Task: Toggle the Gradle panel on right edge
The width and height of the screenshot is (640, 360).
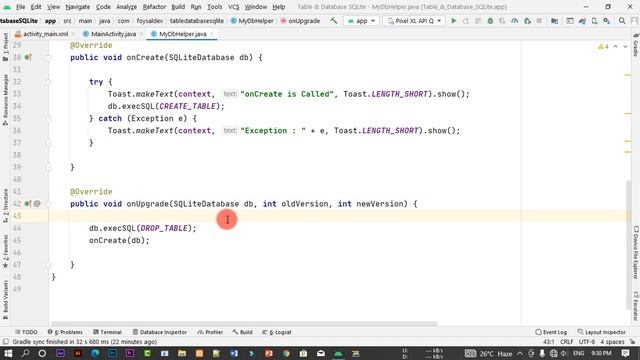Action: point(636,45)
